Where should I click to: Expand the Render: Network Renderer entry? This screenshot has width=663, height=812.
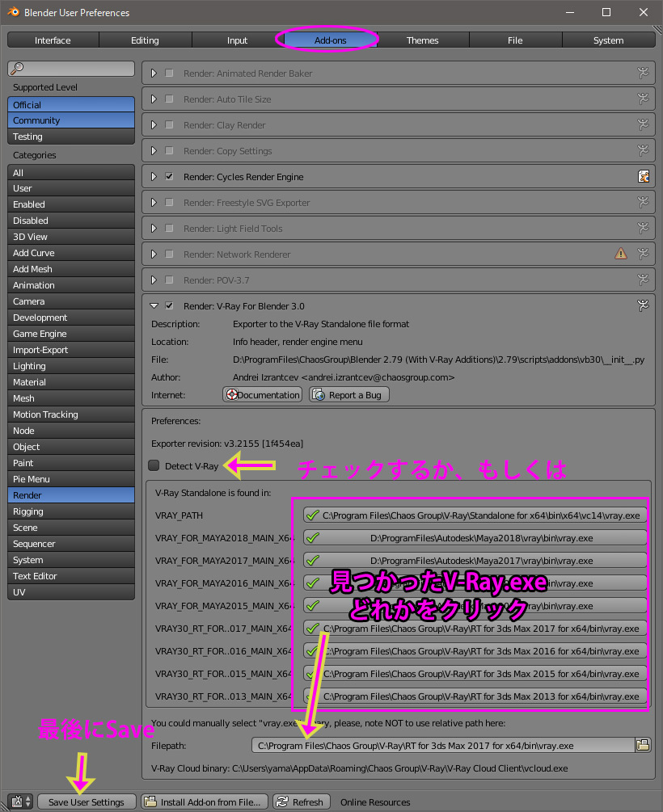[x=154, y=254]
